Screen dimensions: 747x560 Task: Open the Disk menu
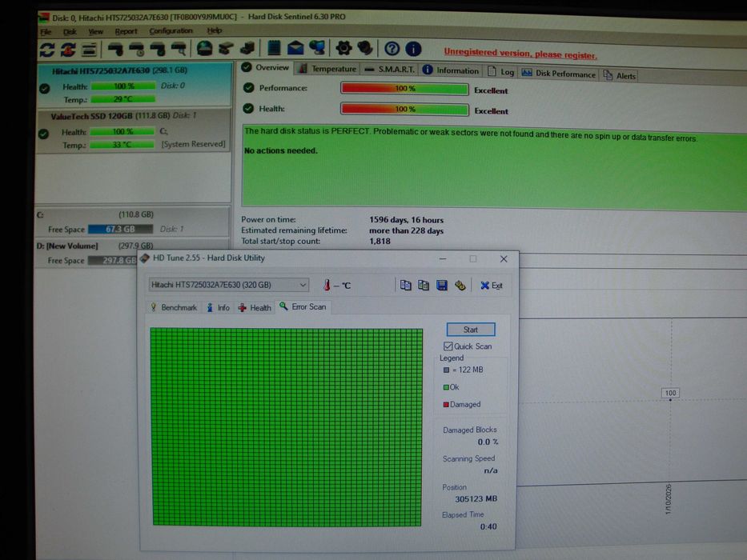point(70,32)
